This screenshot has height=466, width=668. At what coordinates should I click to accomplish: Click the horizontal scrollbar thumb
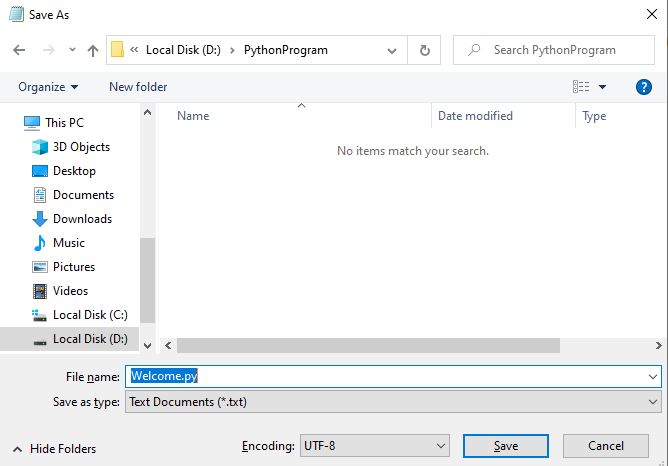tap(369, 345)
